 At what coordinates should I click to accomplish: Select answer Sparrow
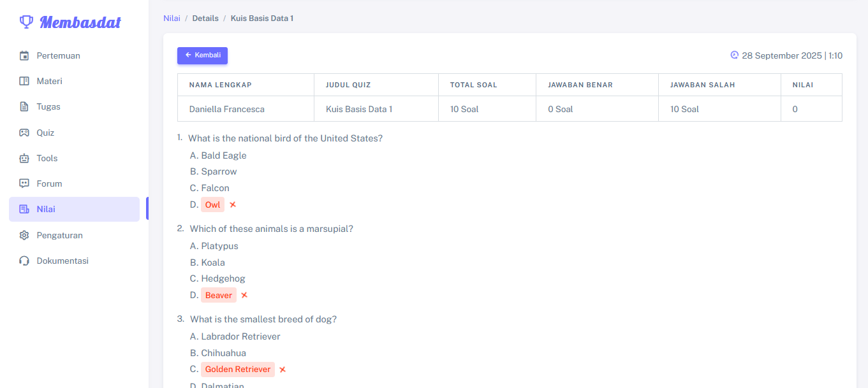[x=219, y=171]
